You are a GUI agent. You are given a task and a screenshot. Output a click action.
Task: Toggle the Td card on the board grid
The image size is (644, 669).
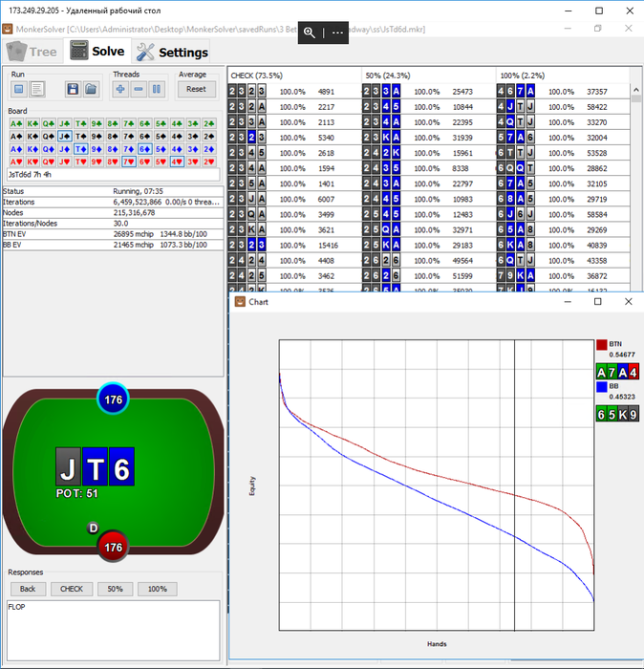[x=80, y=149]
